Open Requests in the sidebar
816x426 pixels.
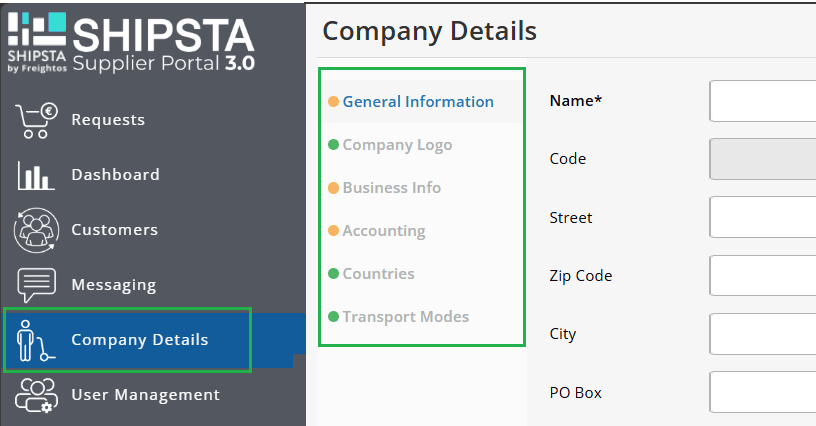pyautogui.click(x=108, y=120)
